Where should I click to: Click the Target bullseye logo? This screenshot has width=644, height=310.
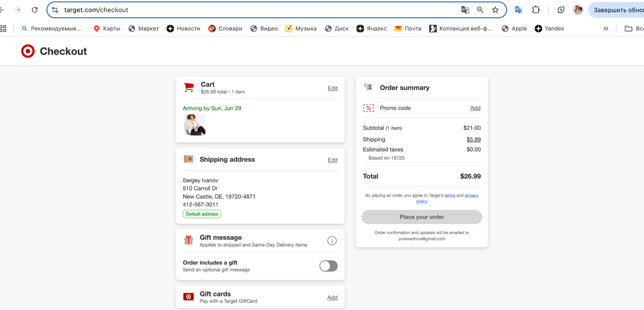coord(28,51)
